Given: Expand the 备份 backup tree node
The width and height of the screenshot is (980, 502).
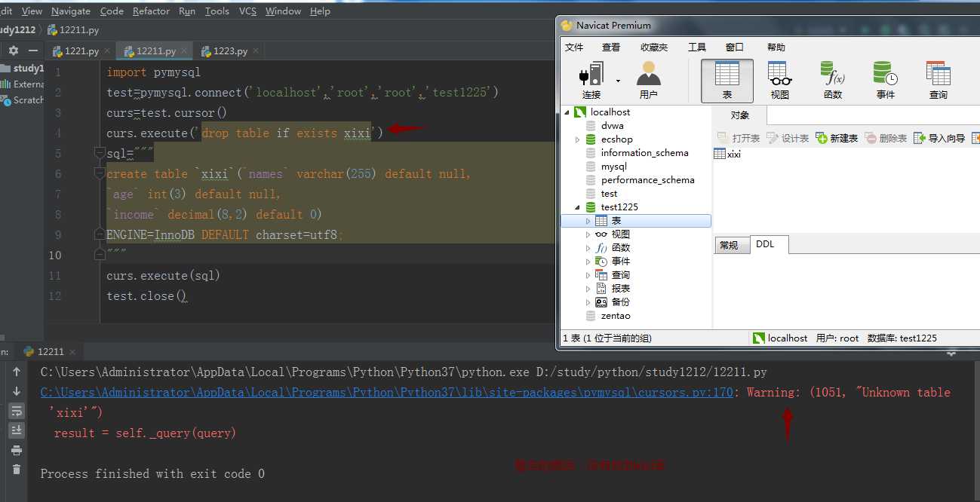Looking at the screenshot, I should pos(588,302).
